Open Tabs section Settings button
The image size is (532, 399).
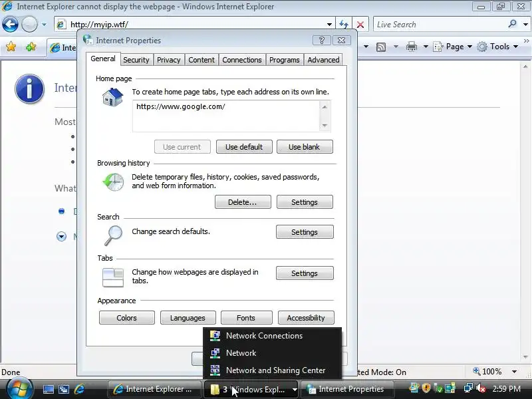point(305,273)
